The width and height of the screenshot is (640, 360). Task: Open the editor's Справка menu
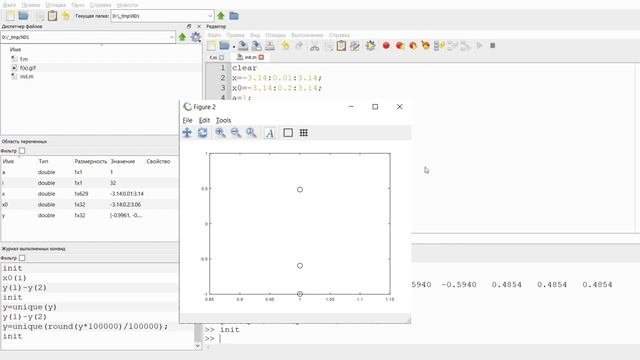click(x=339, y=35)
